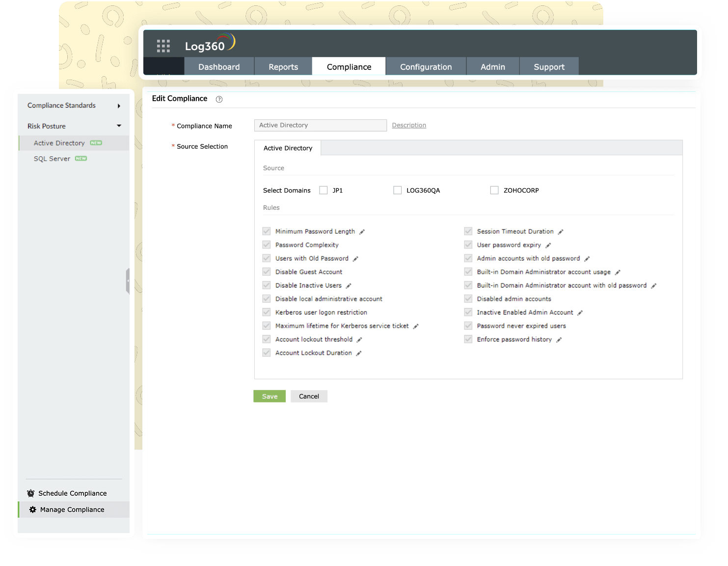The width and height of the screenshot is (728, 566).
Task: Toggle Disable local administrative account checkbox
Action: [267, 299]
